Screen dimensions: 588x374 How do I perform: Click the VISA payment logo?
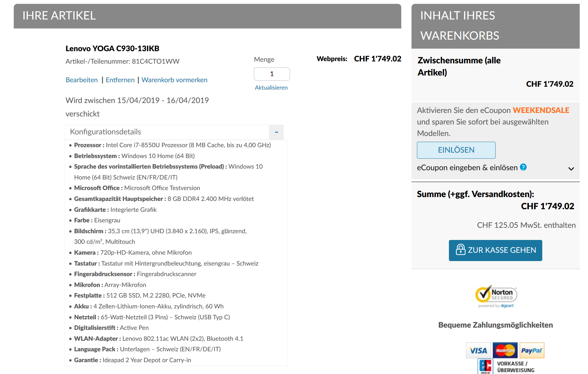[478, 351]
